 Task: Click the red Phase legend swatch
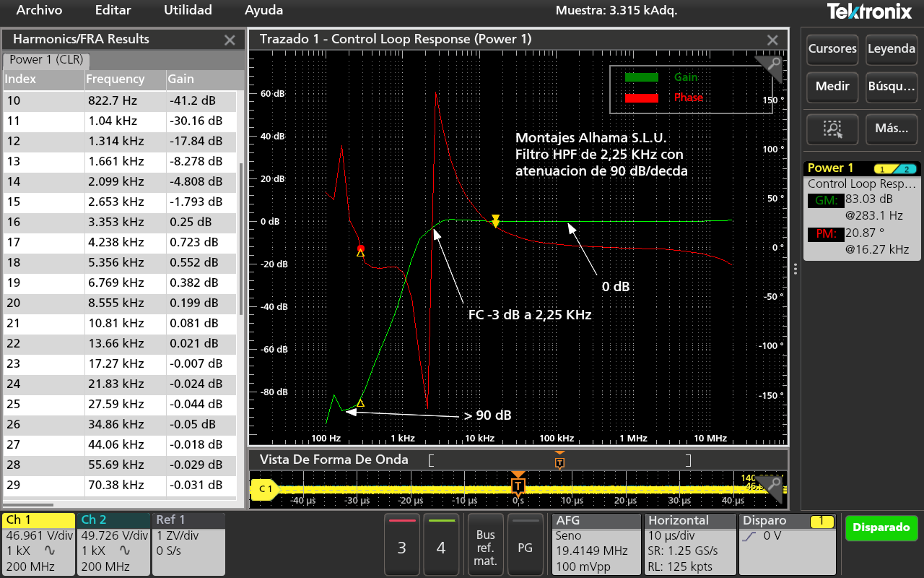[x=641, y=98]
